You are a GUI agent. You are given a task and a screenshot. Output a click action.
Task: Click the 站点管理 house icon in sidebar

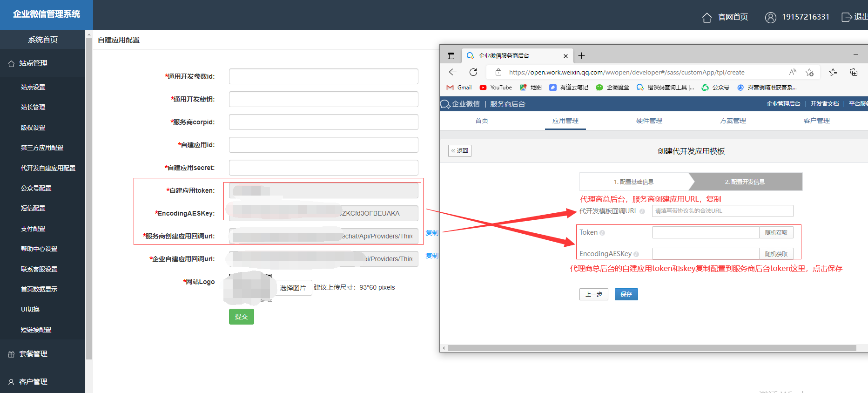tap(11, 64)
